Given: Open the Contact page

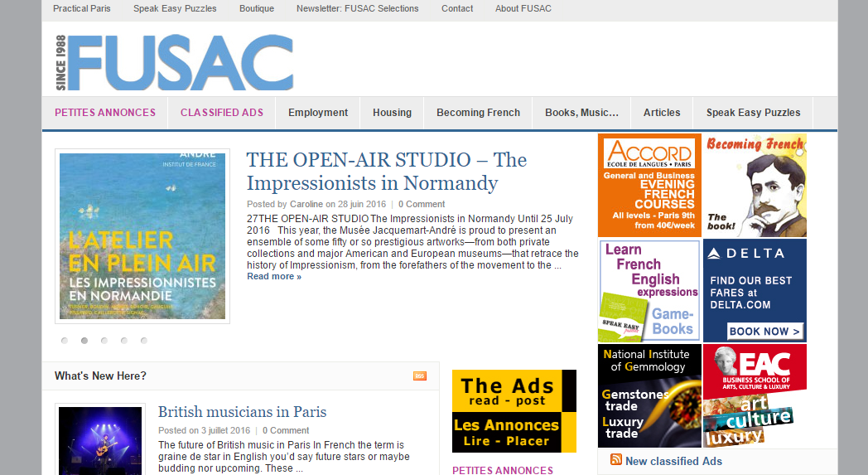Looking at the screenshot, I should pos(457,9).
